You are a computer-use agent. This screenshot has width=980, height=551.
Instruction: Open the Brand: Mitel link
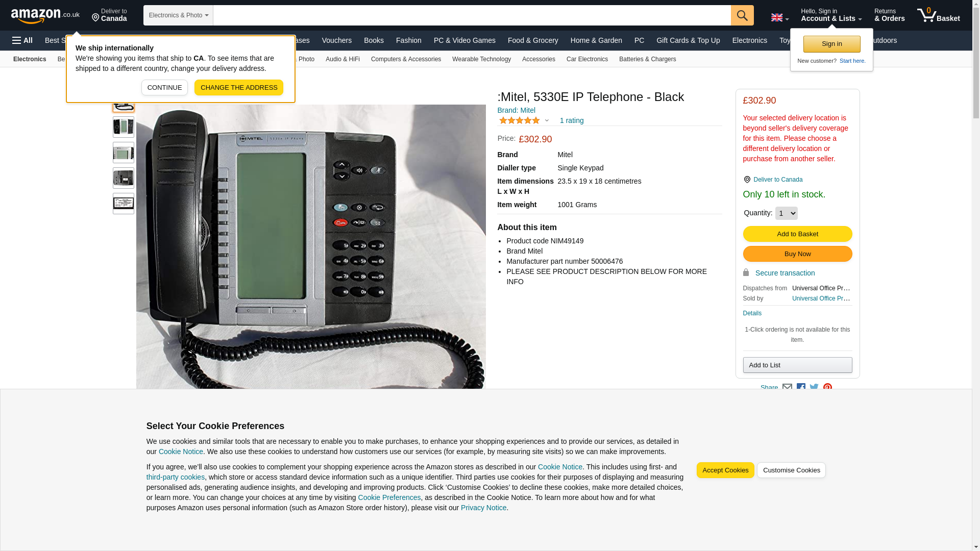(516, 110)
